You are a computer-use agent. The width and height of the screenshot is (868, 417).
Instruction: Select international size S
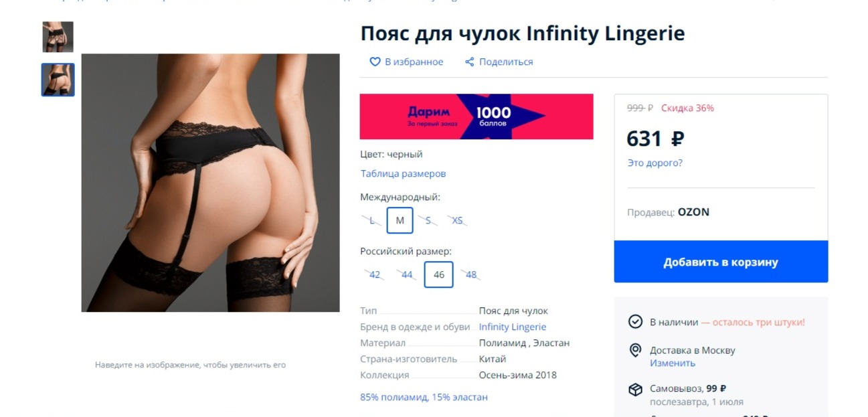tap(428, 220)
